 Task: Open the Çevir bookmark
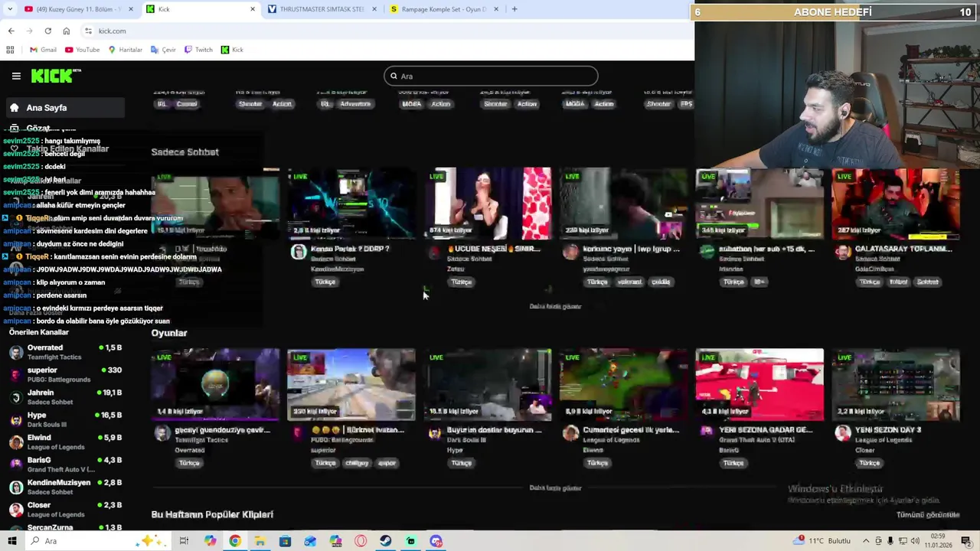click(x=164, y=50)
